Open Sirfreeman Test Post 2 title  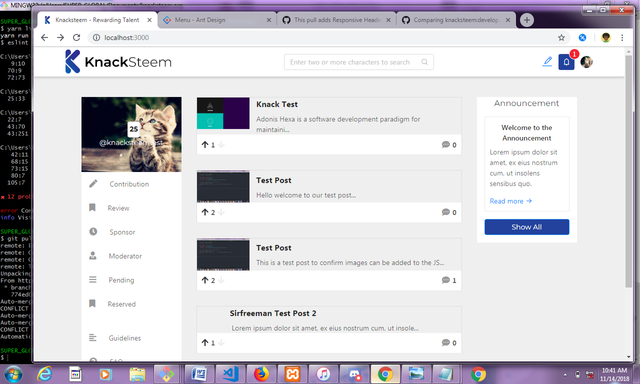[x=273, y=313]
